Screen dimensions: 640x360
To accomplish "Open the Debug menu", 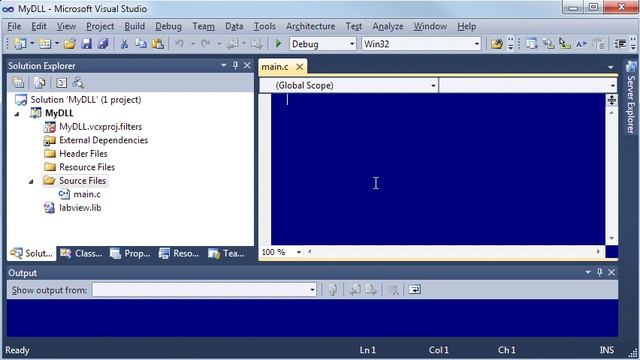I will 168,26.
